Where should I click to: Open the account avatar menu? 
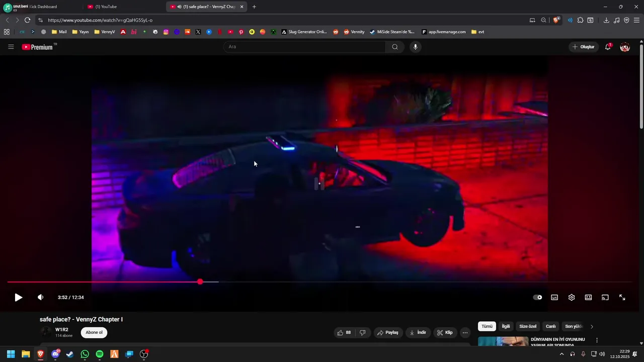point(625,47)
